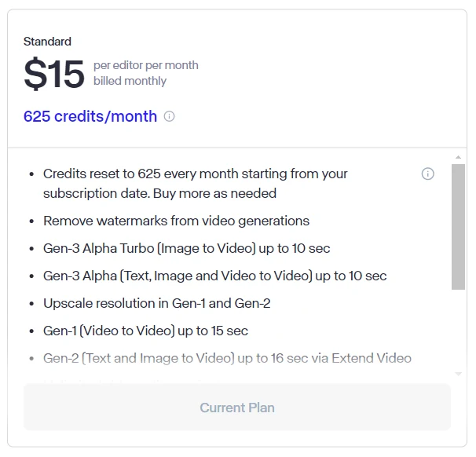The width and height of the screenshot is (476, 457).
Task: Click the per editor per month label
Action: [146, 65]
